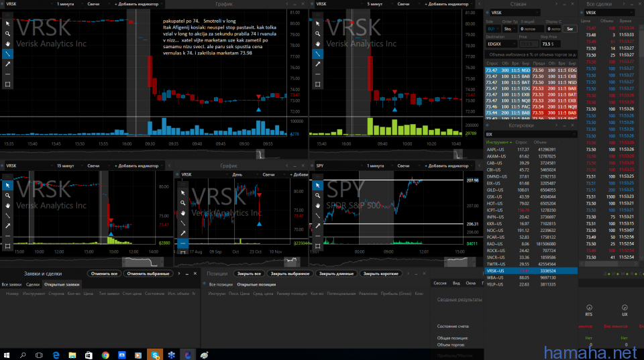Open Добавить индикатор dropdown in 15 минут chart
644x360 pixels.
[138, 166]
